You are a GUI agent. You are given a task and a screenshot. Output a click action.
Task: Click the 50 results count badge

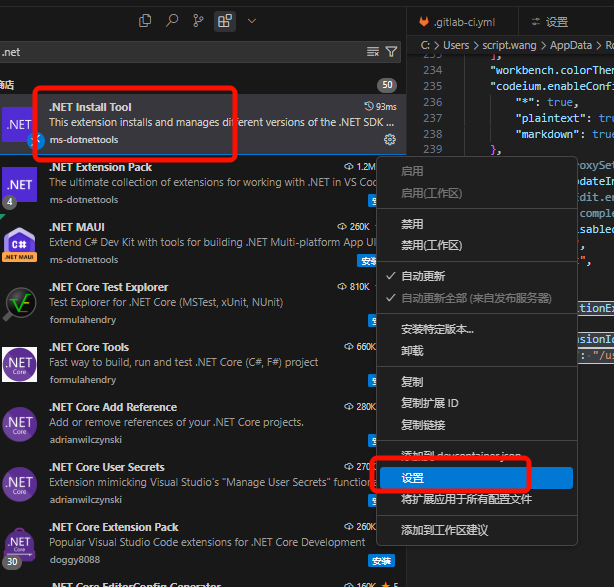click(387, 85)
